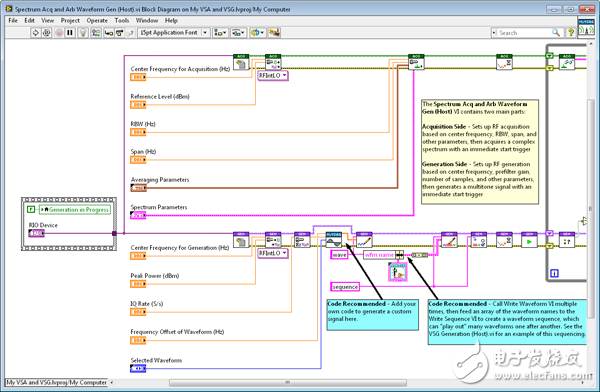Image resolution: width=600 pixels, height=392 pixels.
Task: Click Run Continuously toolbar icon
Action: coord(46,33)
